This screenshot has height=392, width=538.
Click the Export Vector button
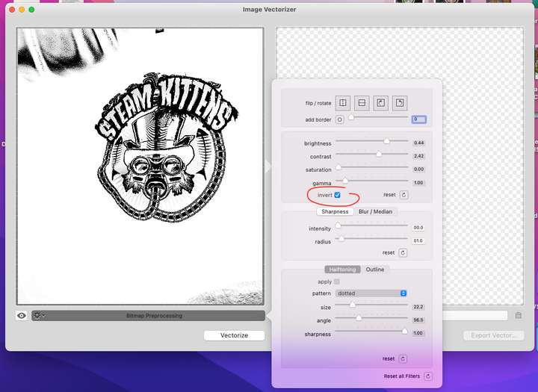coord(494,335)
